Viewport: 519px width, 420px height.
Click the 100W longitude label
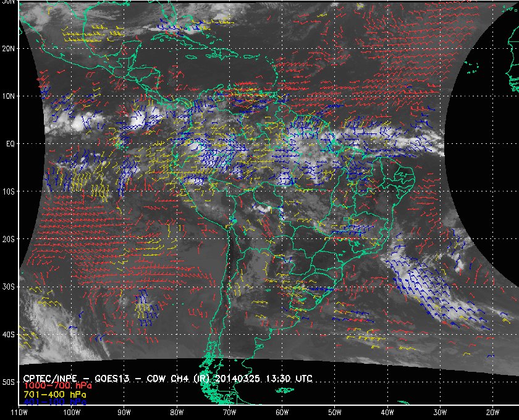(72, 413)
